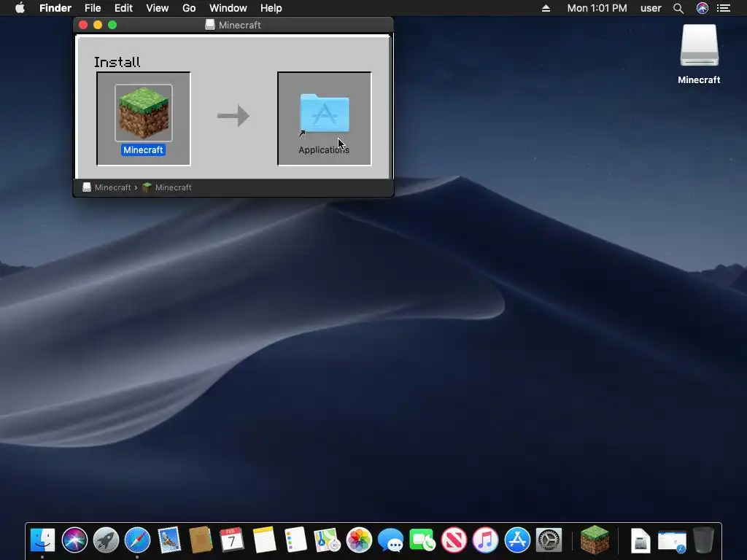Open Notes from the Dock

pos(264,540)
